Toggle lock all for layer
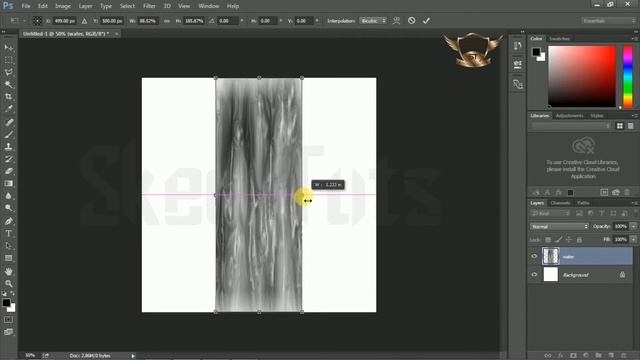 (579, 240)
